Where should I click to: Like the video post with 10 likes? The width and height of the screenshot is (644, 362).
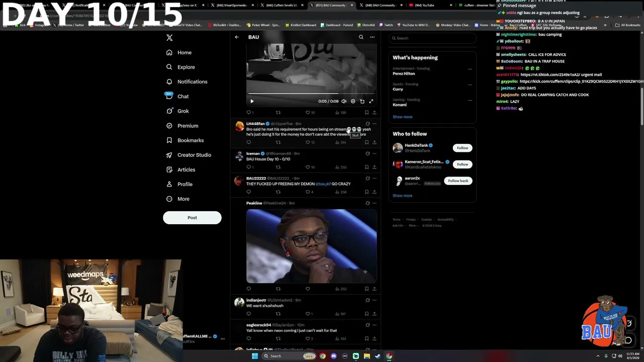tap(310, 113)
